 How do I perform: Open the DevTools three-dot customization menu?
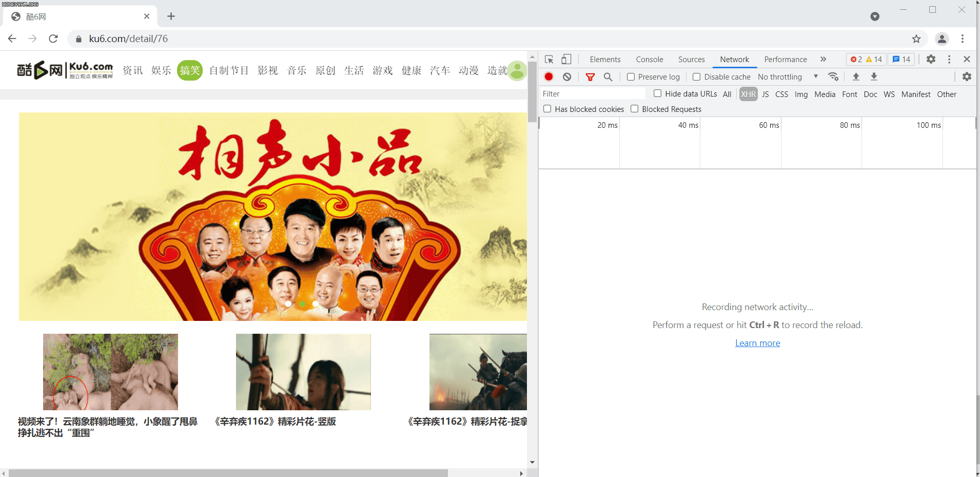[x=949, y=59]
